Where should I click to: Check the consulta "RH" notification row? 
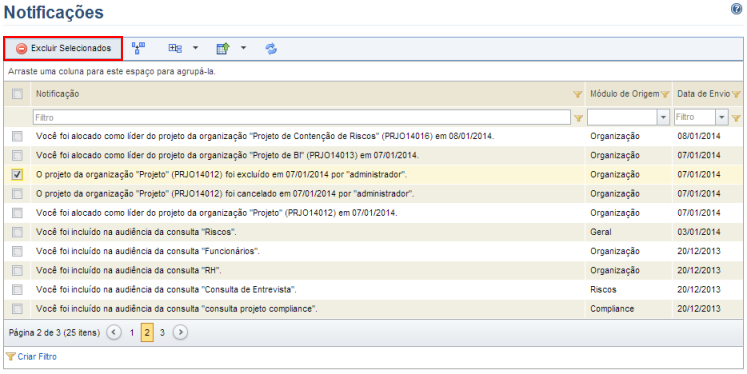[17, 271]
